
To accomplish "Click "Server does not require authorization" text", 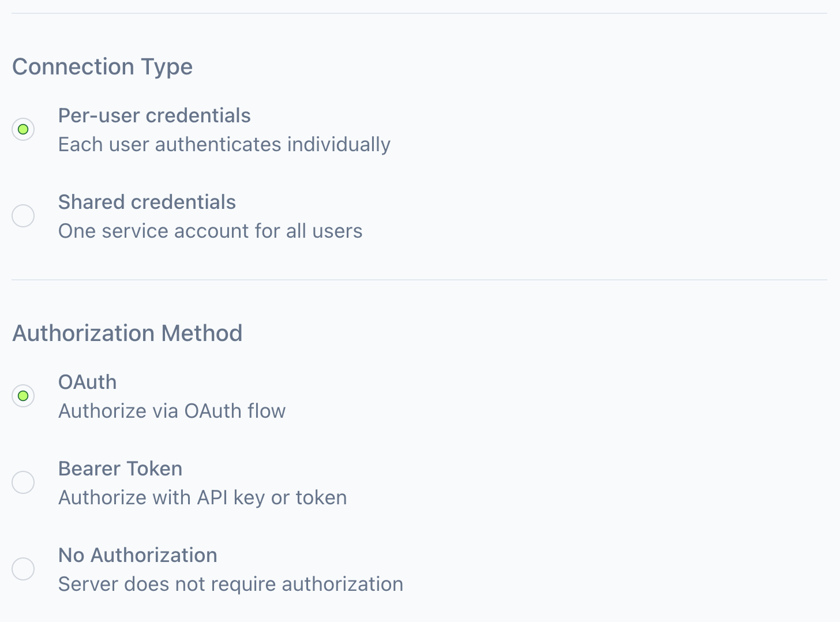I will (x=230, y=584).
